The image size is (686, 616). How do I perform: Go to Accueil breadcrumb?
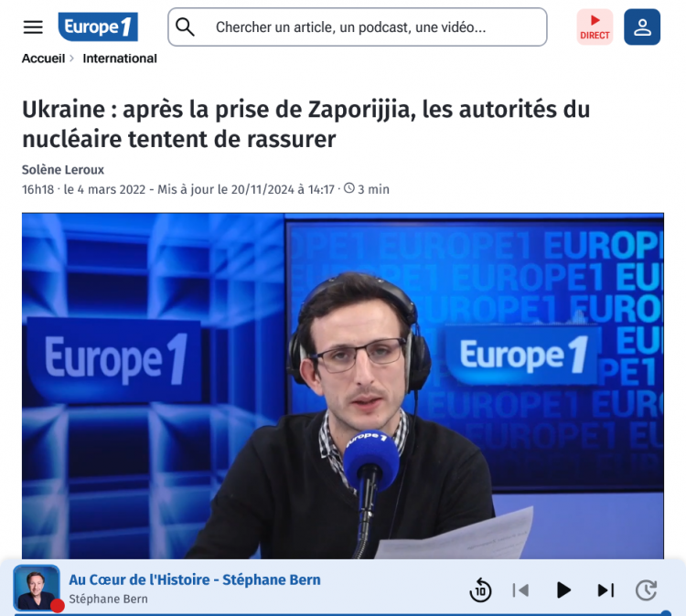tap(43, 58)
